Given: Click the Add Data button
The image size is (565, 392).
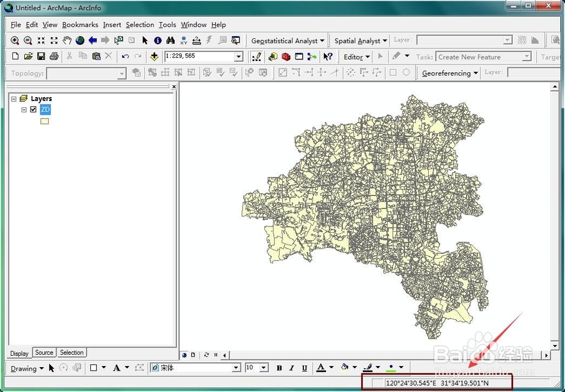Looking at the screenshot, I should 154,56.
